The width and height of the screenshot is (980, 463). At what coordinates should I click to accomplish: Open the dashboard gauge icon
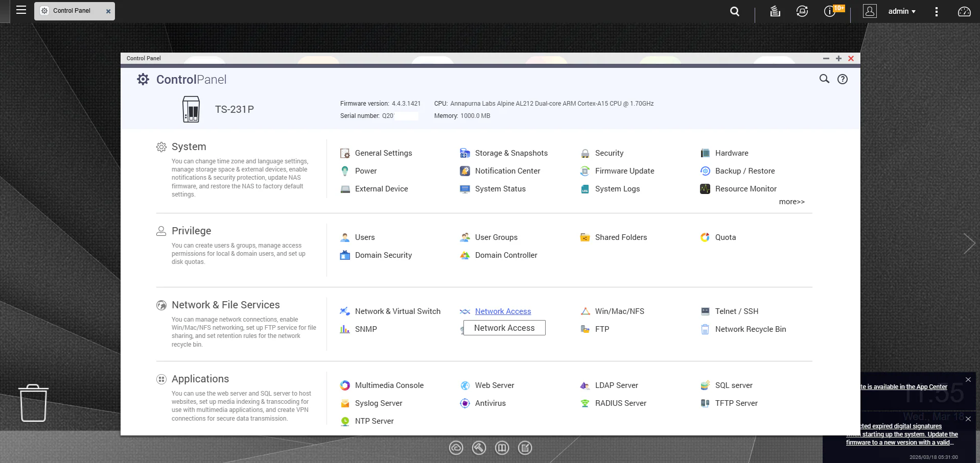[964, 11]
